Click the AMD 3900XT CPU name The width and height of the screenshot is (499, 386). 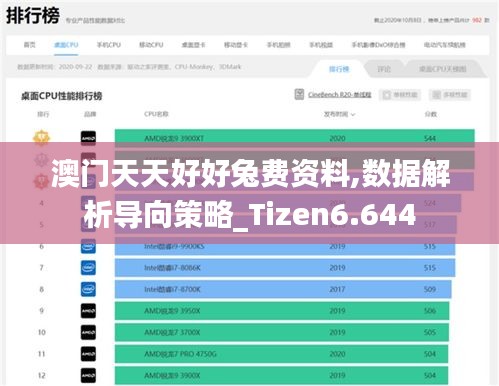click(x=174, y=138)
